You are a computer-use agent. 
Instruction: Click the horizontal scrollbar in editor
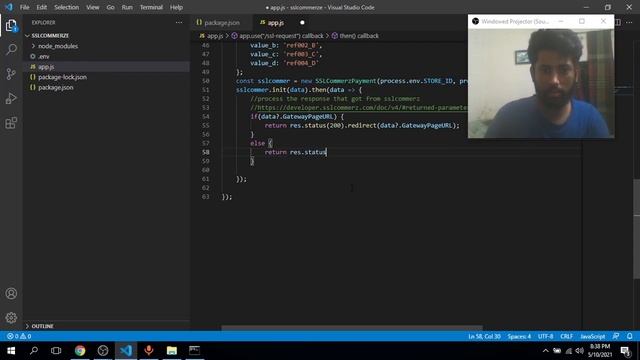pyautogui.click(x=352, y=328)
